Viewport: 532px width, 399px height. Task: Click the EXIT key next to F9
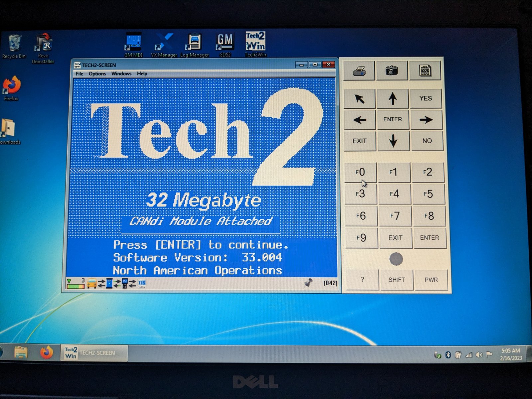(396, 238)
